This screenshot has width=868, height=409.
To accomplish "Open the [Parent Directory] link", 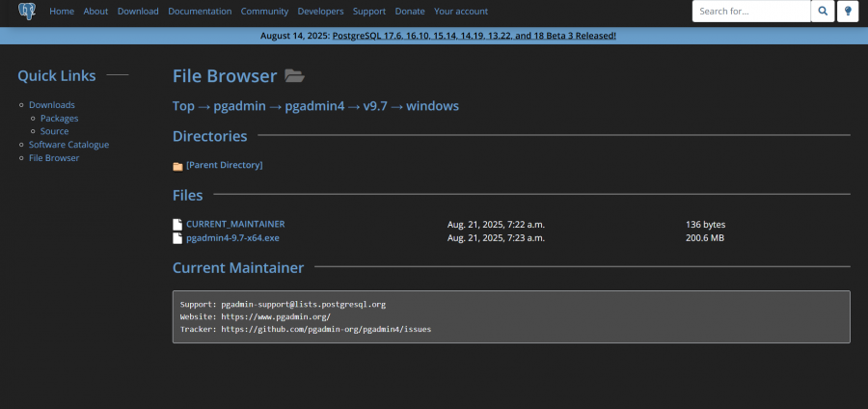I will coord(225,165).
